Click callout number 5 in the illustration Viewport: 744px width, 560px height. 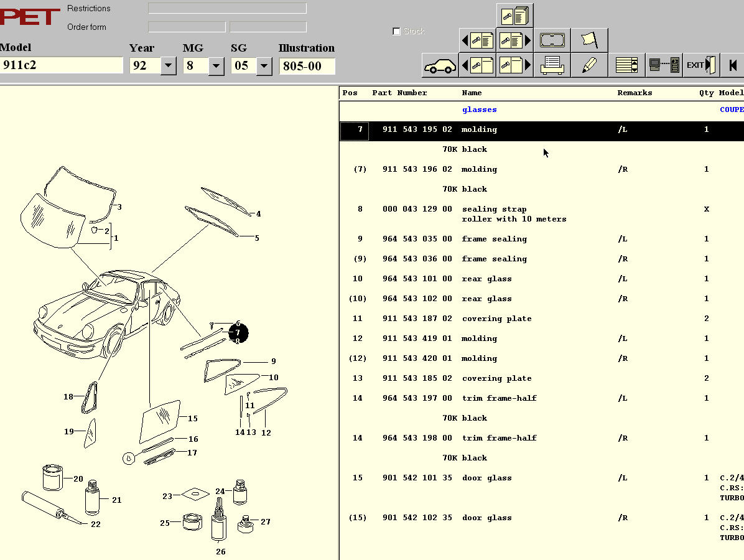tap(257, 238)
